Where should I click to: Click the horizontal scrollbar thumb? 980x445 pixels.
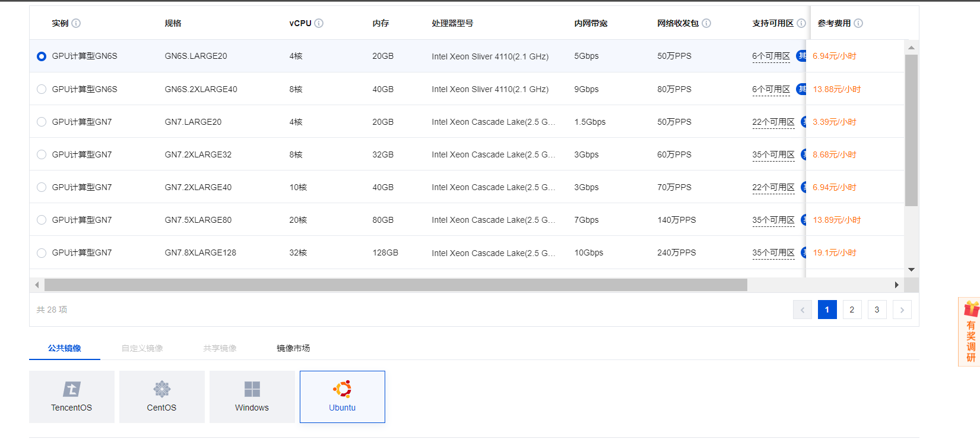click(396, 285)
